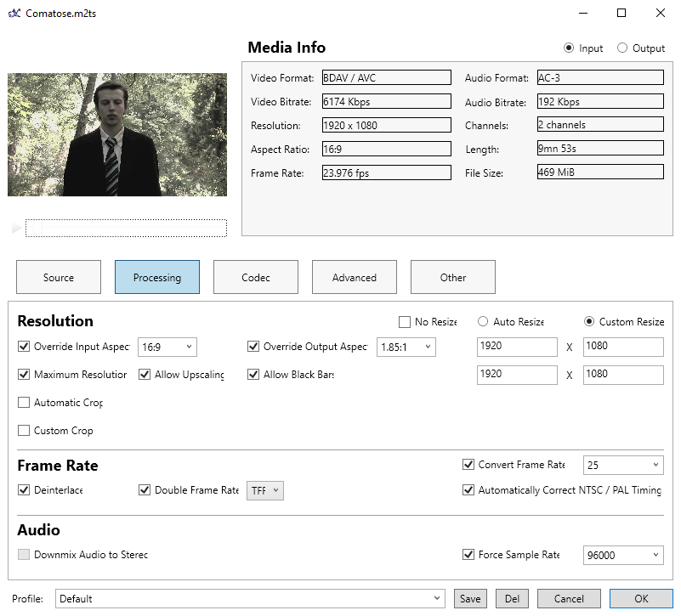This screenshot has width=681, height=616.
Task: Click the play button below the video preview
Action: coord(16,229)
